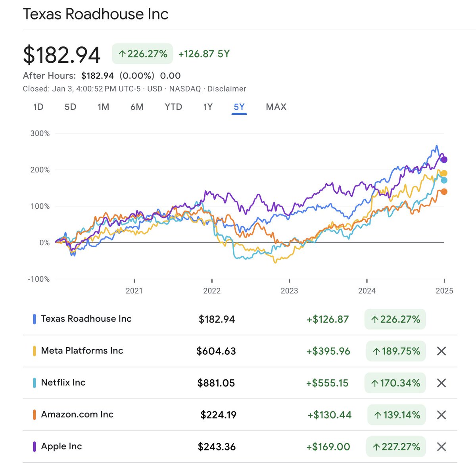
Task: Click the yellow Meta endpoint dot on chart
Action: [x=444, y=173]
